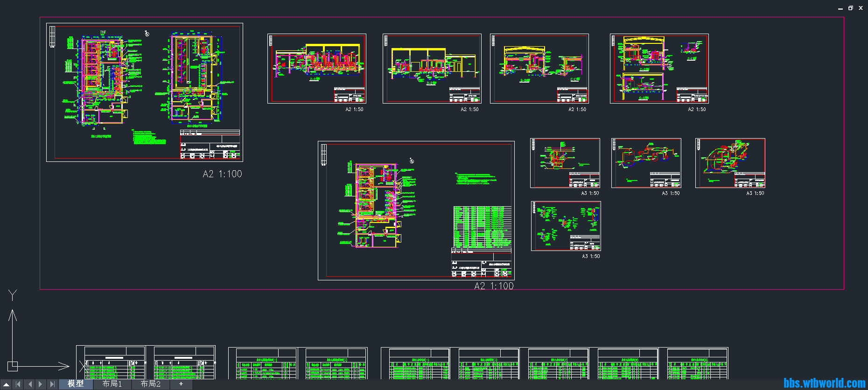868x390 pixels.
Task: Jump to the first layout tab
Action: click(18, 384)
